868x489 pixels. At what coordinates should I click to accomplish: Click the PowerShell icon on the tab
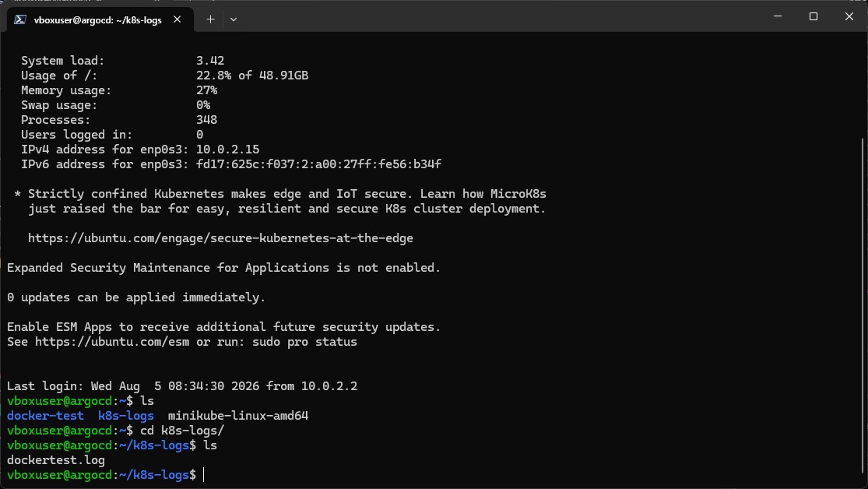[20, 19]
